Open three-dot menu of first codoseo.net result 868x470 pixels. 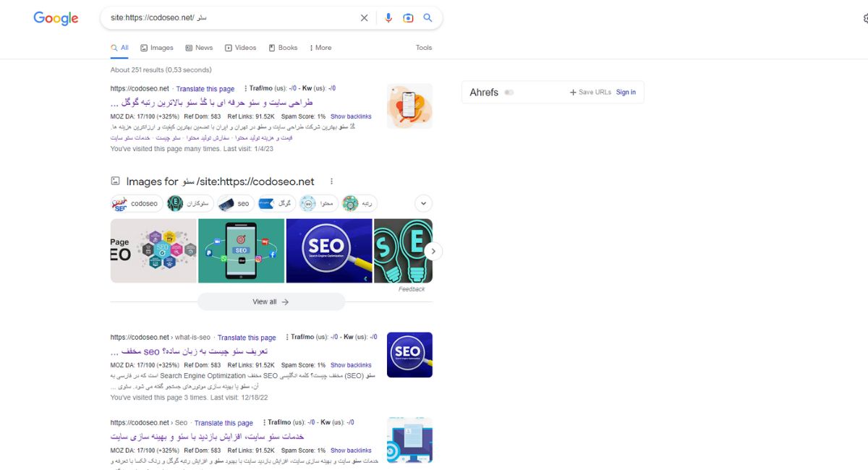[246, 88]
